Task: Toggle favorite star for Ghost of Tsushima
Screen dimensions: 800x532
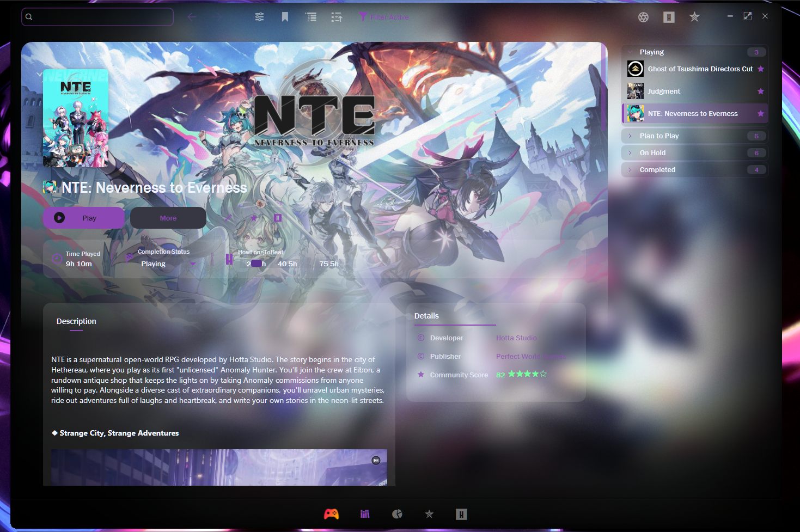Action: point(761,69)
